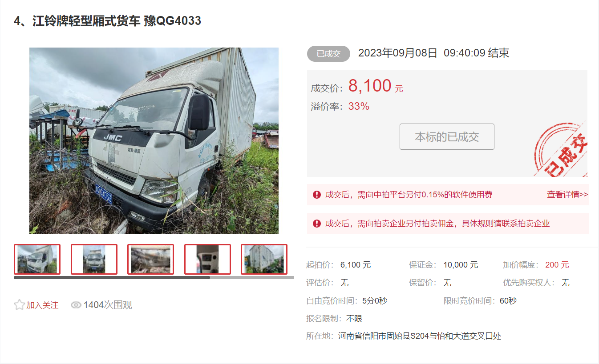The width and height of the screenshot is (599, 364).
Task: Select second thumbnail of truck front
Action: (94, 259)
